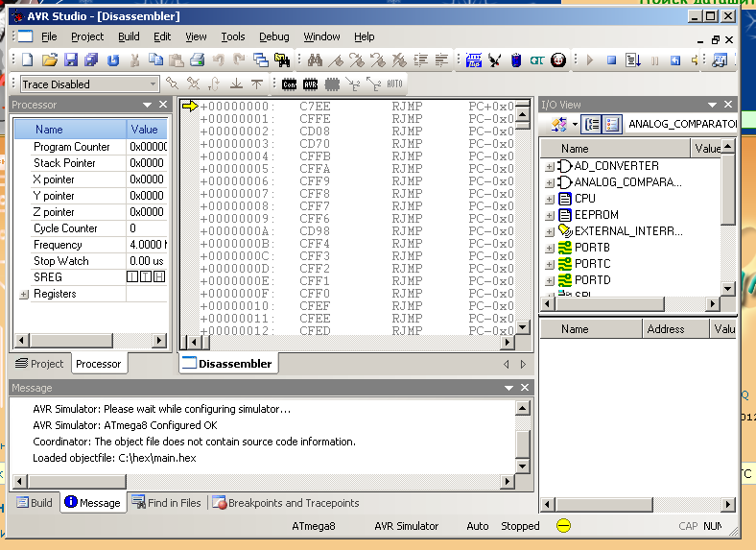Click the AUTO toolbar button
This screenshot has width=756, height=550.
click(x=394, y=84)
